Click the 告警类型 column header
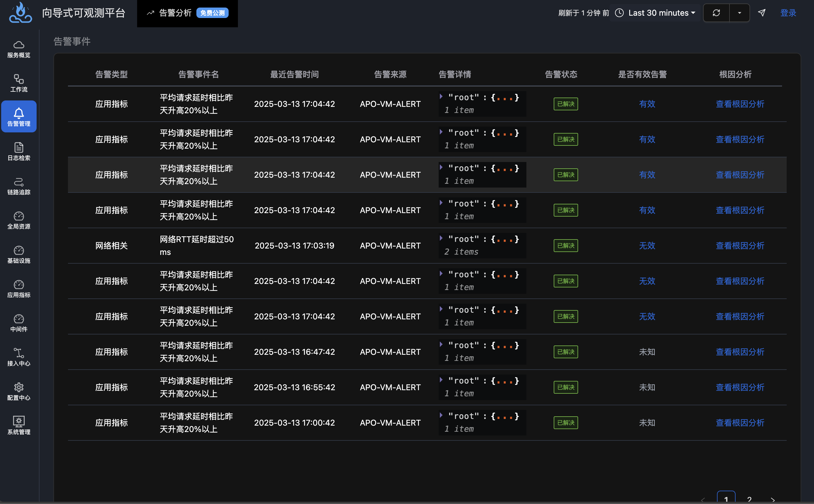 [111, 74]
